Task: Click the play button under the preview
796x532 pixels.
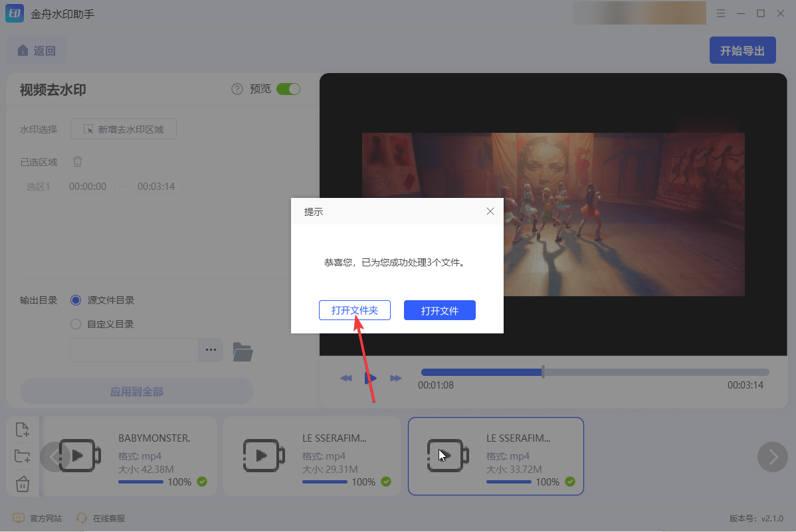Action: [x=371, y=378]
